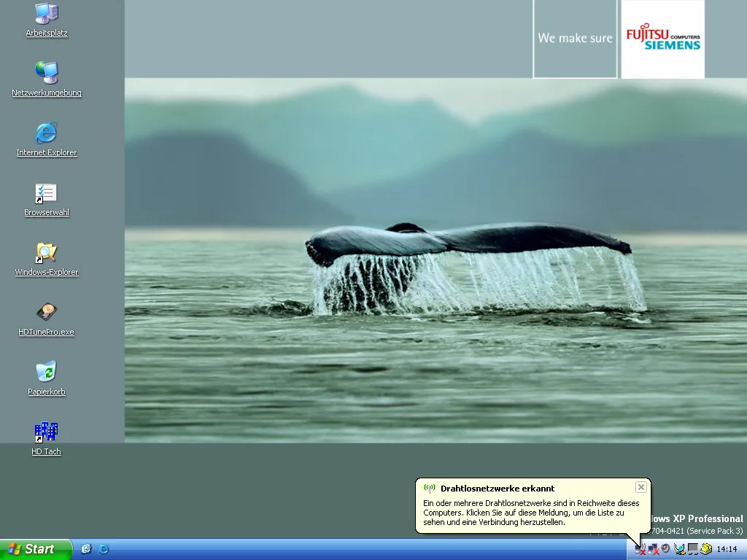Viewport: 747px width, 560px height.
Task: Click the gray monitor display tray icon
Action: pos(693,549)
